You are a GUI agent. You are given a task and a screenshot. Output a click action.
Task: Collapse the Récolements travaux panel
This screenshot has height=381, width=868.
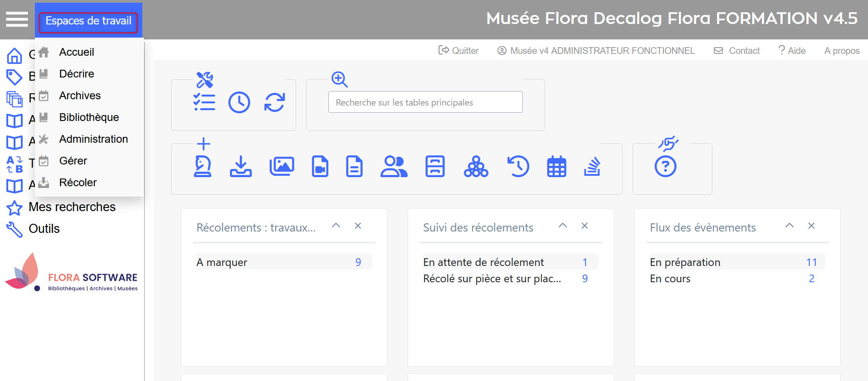(336, 226)
